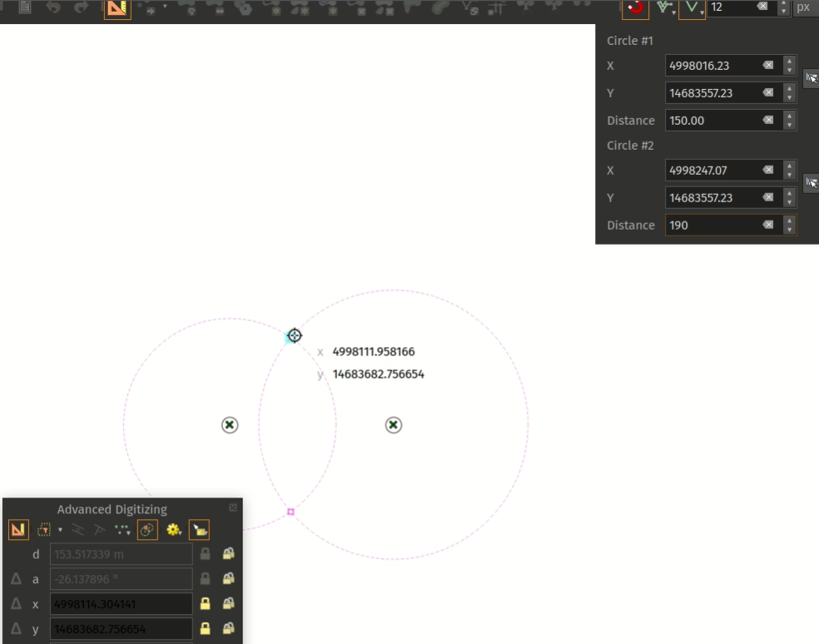Toggle repeating lock for distance d
The width and height of the screenshot is (819, 644).
coord(227,554)
